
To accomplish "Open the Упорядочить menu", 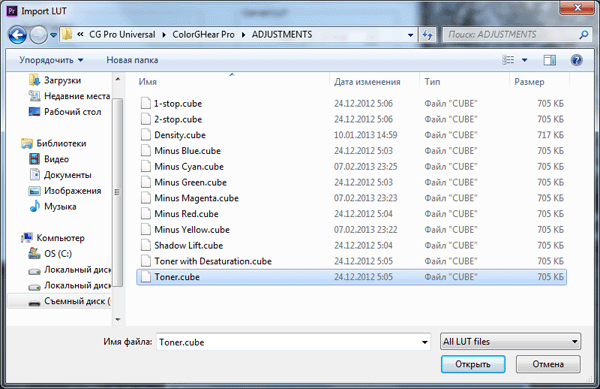I will click(51, 60).
